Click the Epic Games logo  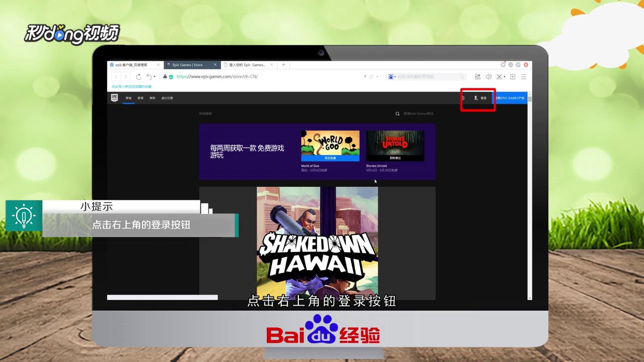point(115,98)
